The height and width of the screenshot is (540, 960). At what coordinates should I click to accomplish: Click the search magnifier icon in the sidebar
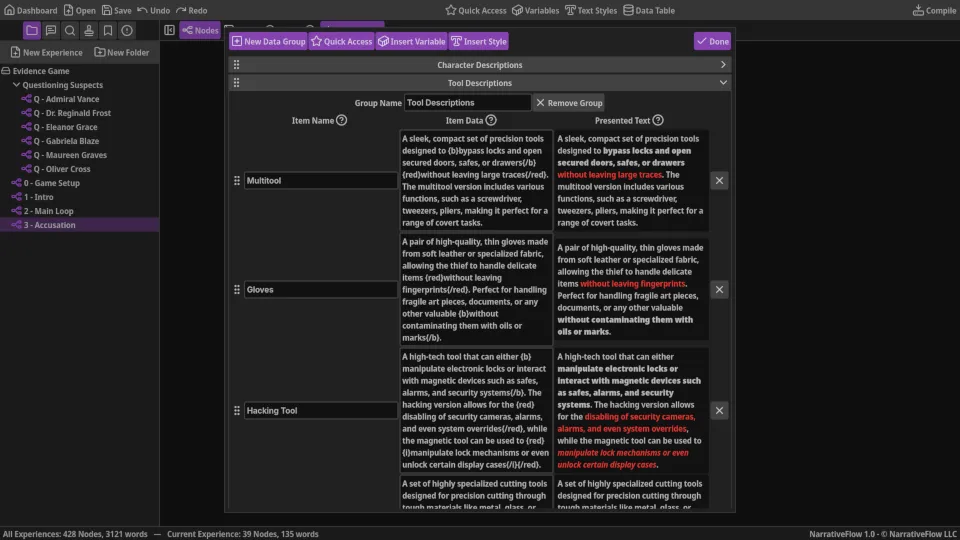(x=70, y=31)
